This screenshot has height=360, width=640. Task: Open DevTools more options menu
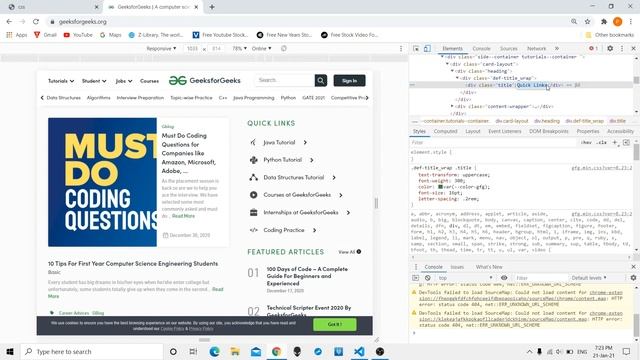coord(622,48)
